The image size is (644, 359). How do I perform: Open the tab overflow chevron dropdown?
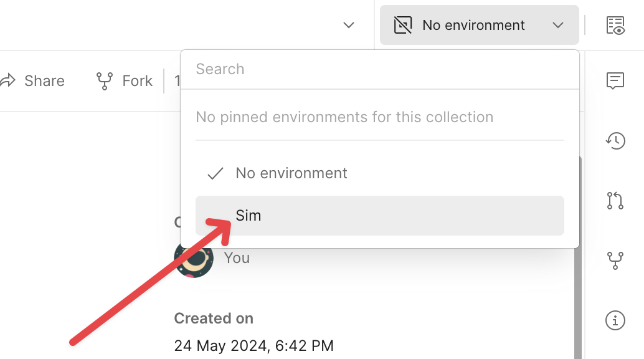tap(349, 26)
